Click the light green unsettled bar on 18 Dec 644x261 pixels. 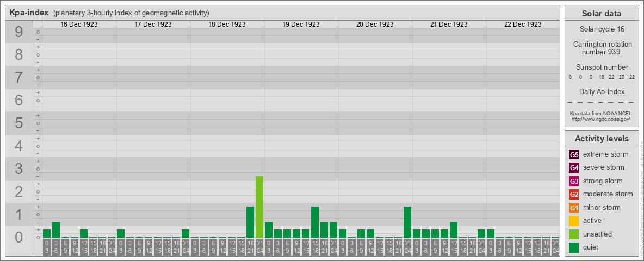click(259, 207)
